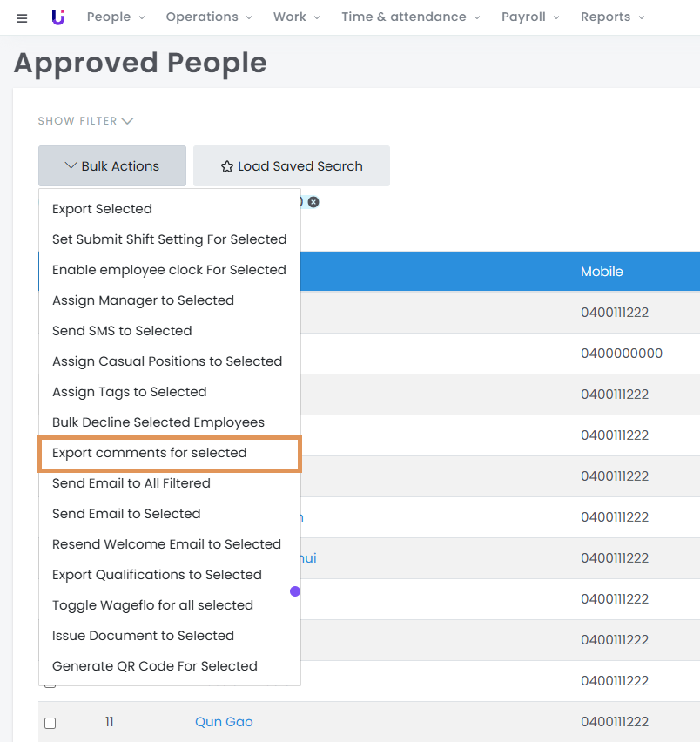Select Export comments for selected
This screenshot has width=700, height=742.
(150, 453)
